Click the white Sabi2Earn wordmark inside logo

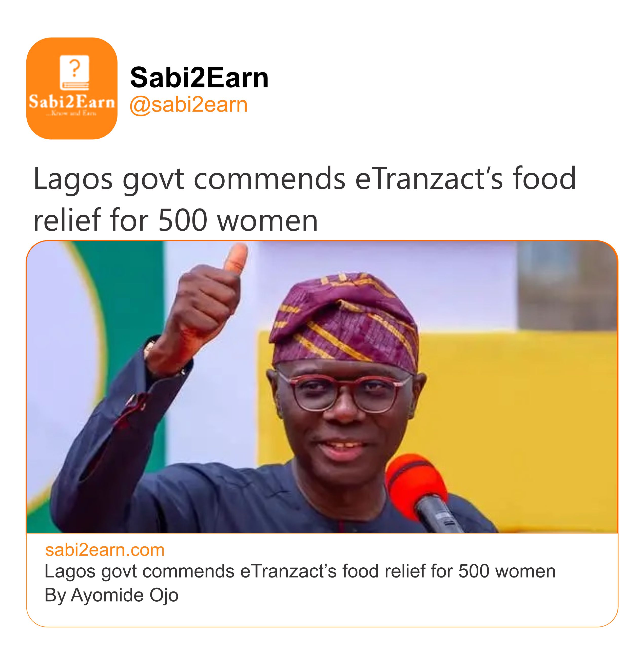(x=72, y=102)
